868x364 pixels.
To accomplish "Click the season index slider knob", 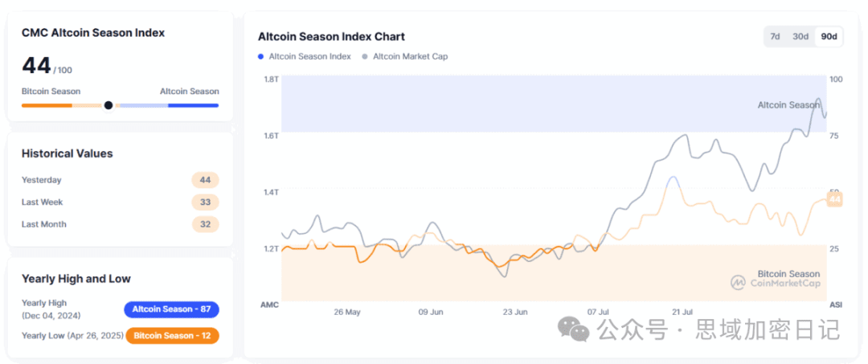I will 108,105.
